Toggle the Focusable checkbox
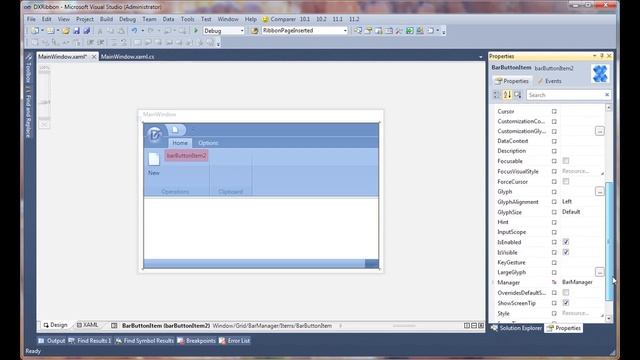The height and width of the screenshot is (360, 640). tap(566, 161)
